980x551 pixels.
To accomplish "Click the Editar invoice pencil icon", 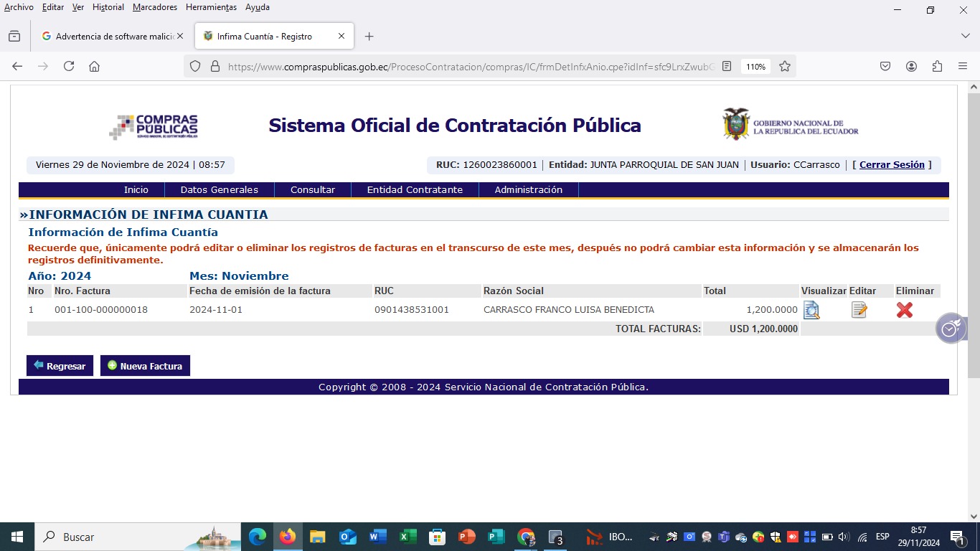I will (859, 310).
